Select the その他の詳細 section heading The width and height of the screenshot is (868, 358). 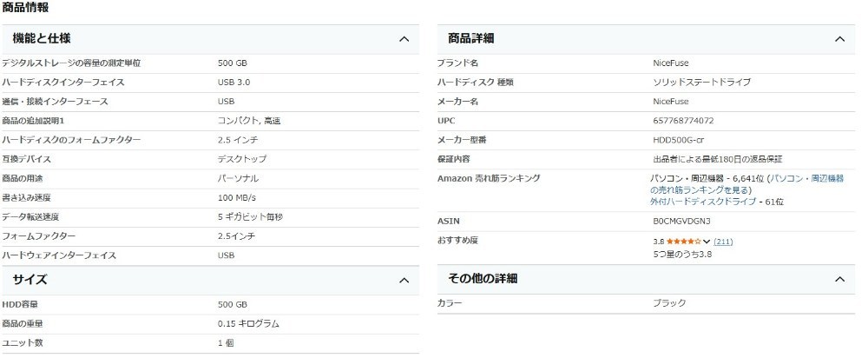point(483,279)
